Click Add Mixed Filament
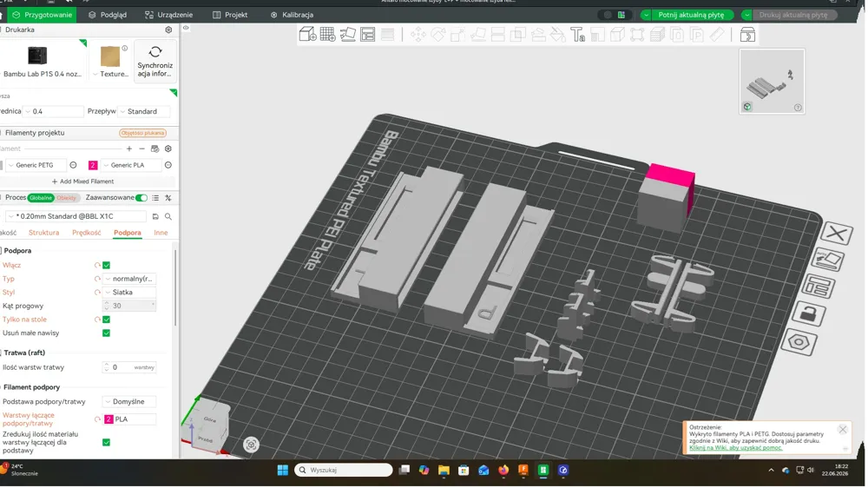The height and width of the screenshot is (488, 868). [x=83, y=181]
